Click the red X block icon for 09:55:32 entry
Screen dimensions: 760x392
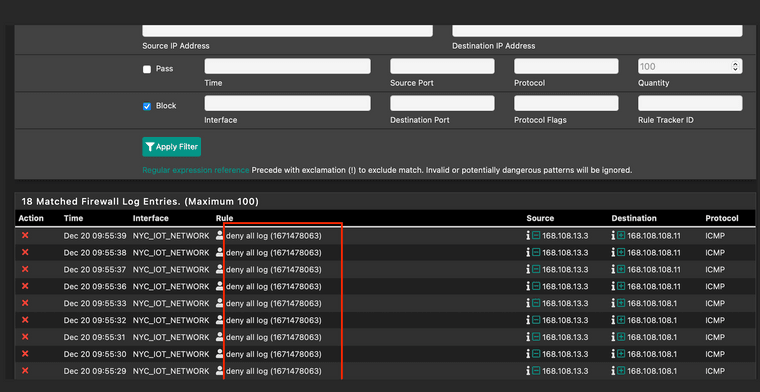(25, 320)
